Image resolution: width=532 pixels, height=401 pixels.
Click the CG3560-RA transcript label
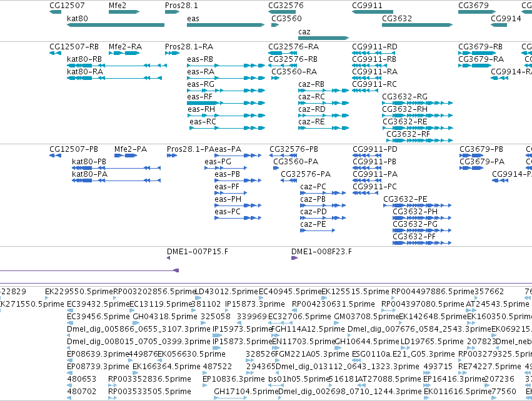pyautogui.click(x=294, y=72)
